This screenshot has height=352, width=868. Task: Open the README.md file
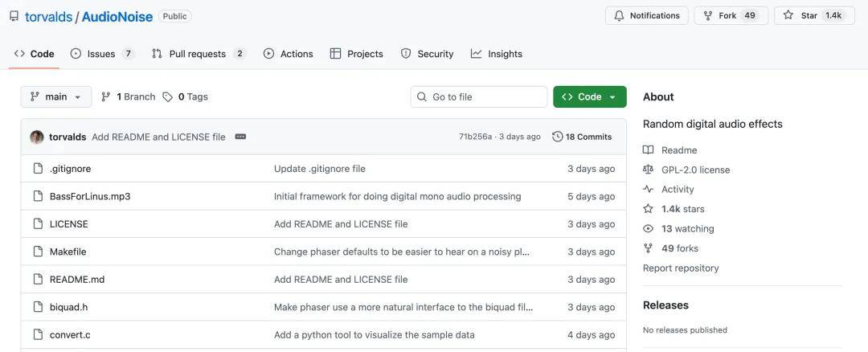point(77,280)
